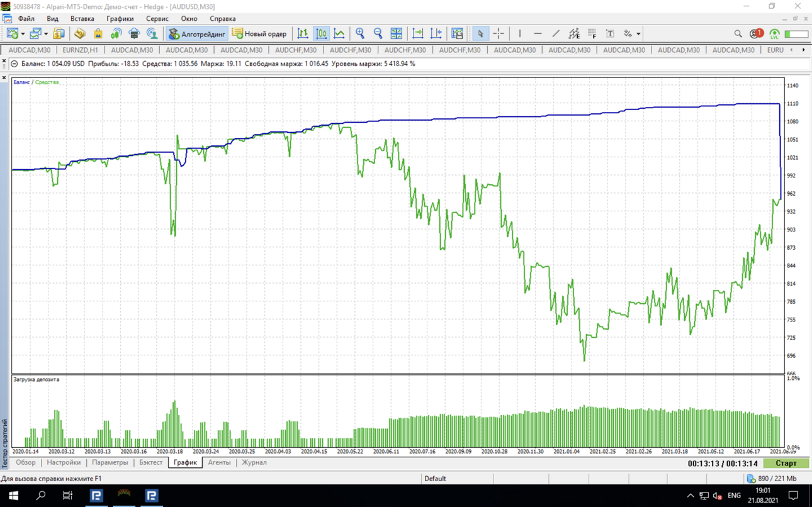This screenshot has width=812, height=507.
Task: Select the crosshair tool
Action: (x=499, y=33)
